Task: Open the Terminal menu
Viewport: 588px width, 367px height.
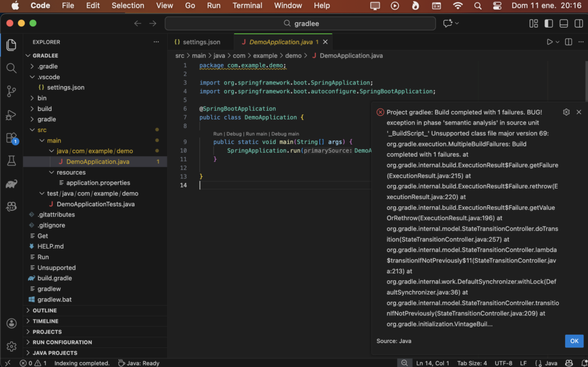Action: pos(247,6)
